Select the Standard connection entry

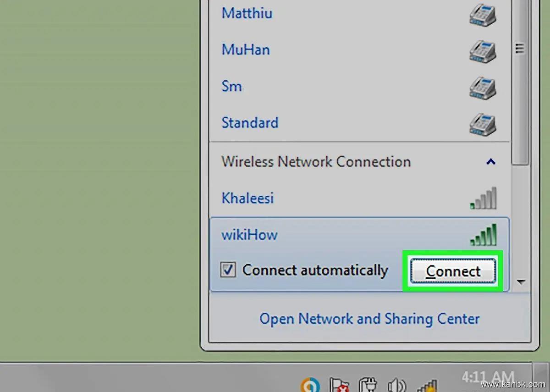[x=250, y=123]
